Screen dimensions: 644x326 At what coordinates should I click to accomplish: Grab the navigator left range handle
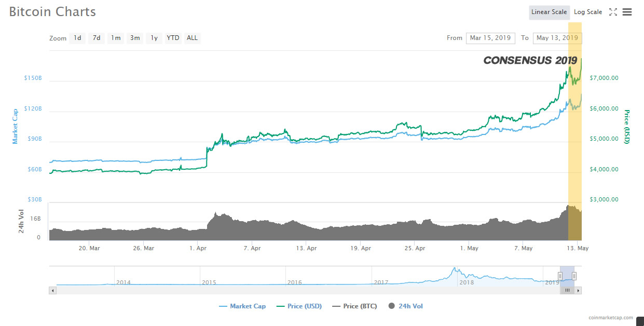tap(560, 276)
